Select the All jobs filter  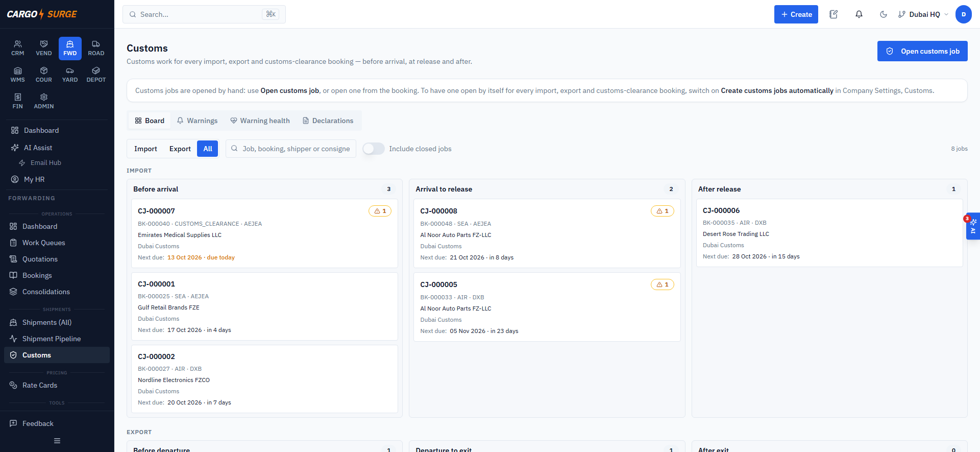pos(208,149)
